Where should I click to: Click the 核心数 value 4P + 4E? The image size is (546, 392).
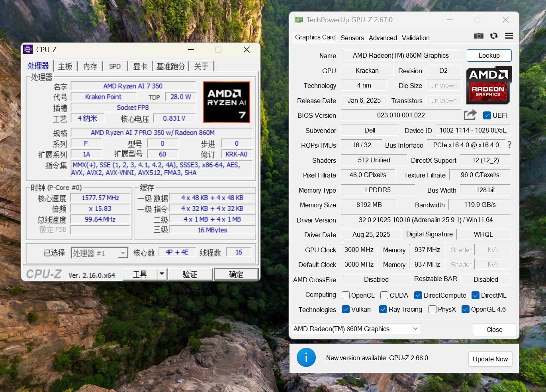pos(177,252)
